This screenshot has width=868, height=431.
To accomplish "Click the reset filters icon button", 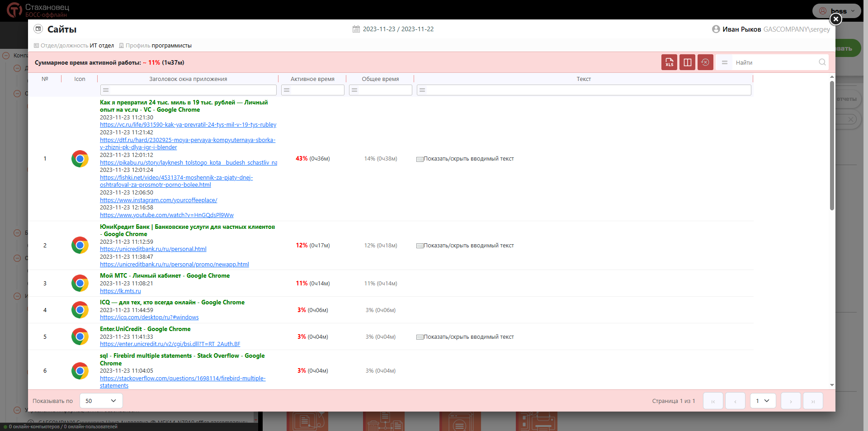I will tap(705, 62).
